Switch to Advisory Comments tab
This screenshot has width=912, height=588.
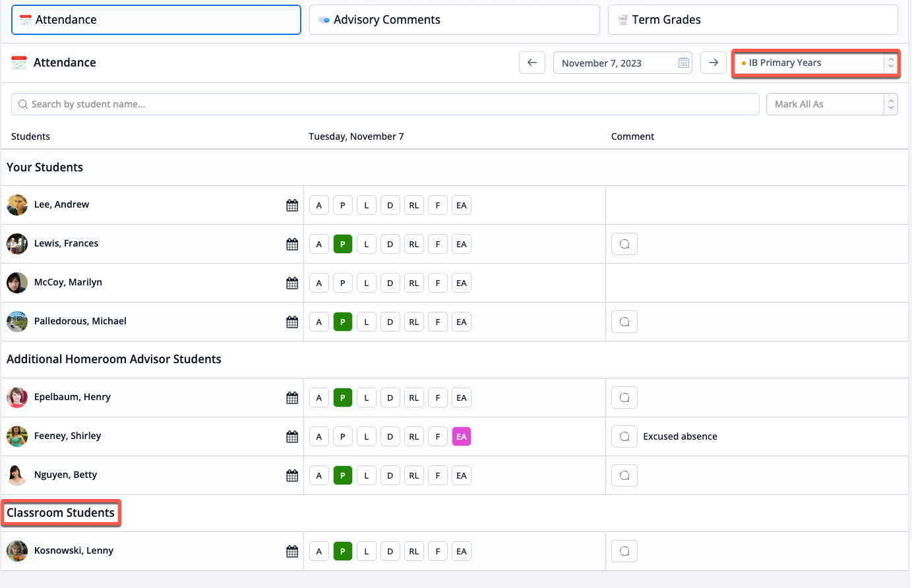pyautogui.click(x=454, y=20)
